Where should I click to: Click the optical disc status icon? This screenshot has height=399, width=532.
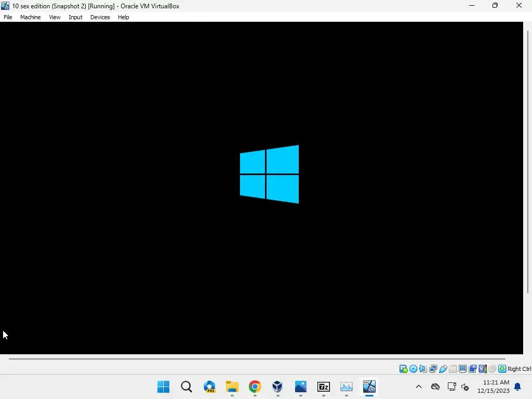[413, 369]
